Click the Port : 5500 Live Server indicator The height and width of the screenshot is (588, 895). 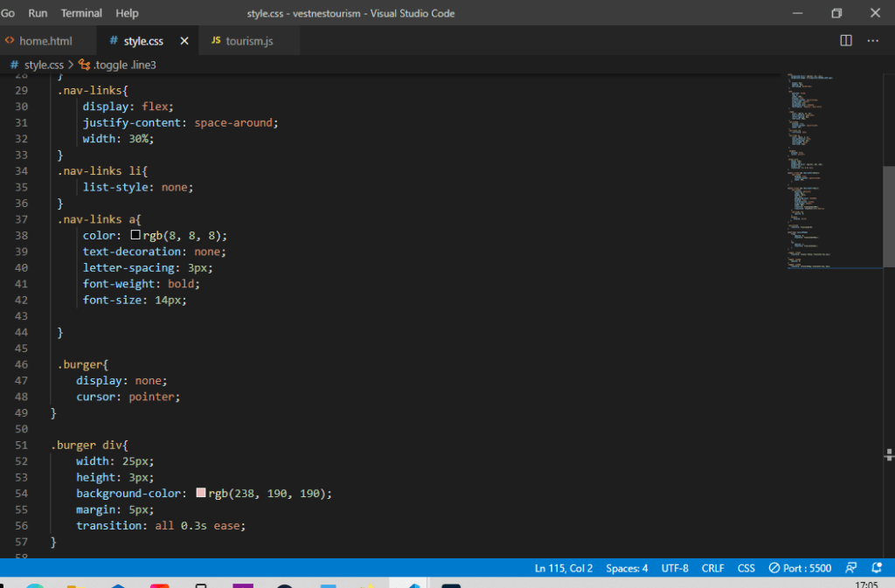click(x=800, y=568)
